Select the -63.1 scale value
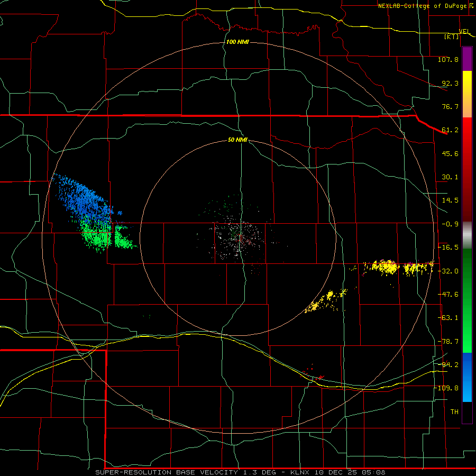This screenshot has height=476, width=476. (448, 318)
